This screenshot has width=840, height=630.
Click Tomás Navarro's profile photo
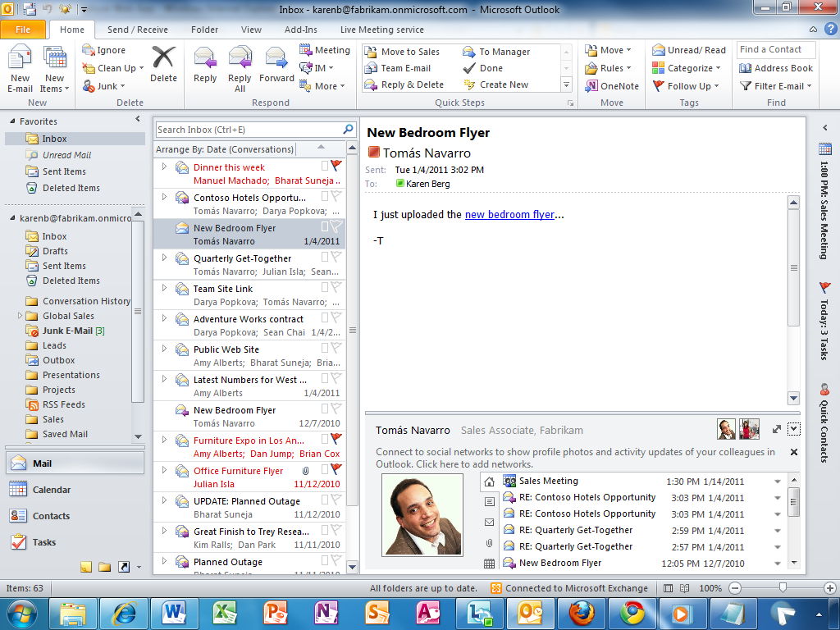pyautogui.click(x=422, y=515)
